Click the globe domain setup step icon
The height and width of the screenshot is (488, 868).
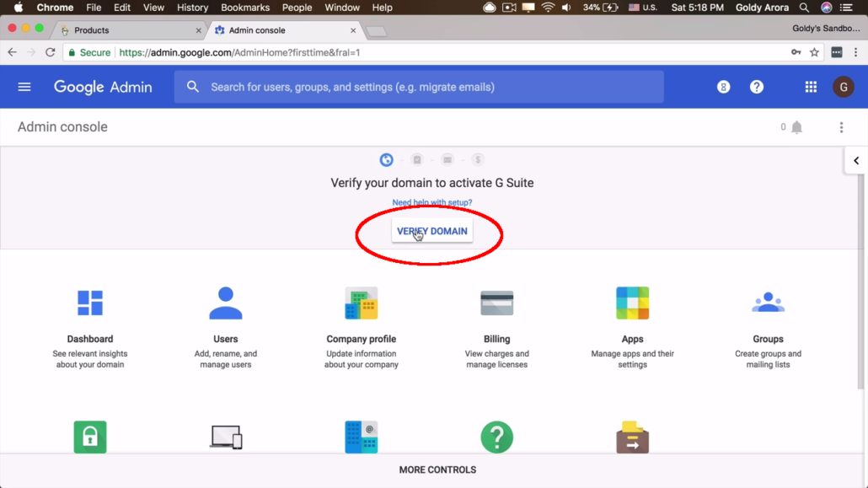pos(387,160)
